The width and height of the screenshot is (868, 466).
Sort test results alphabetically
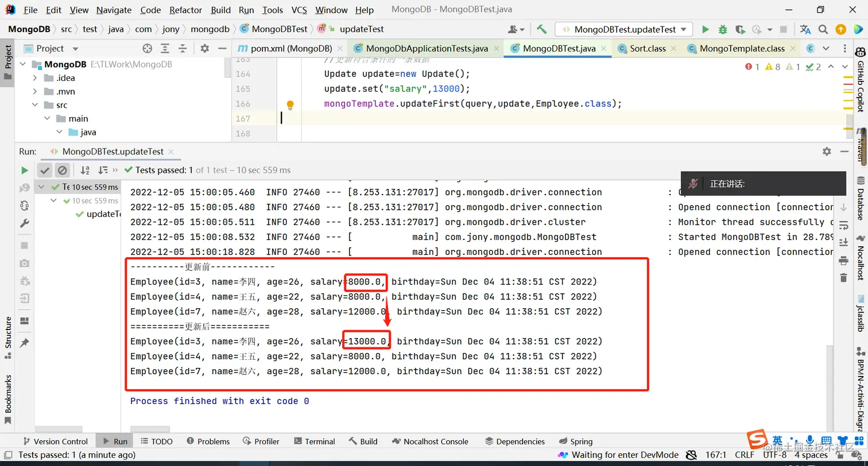click(85, 170)
